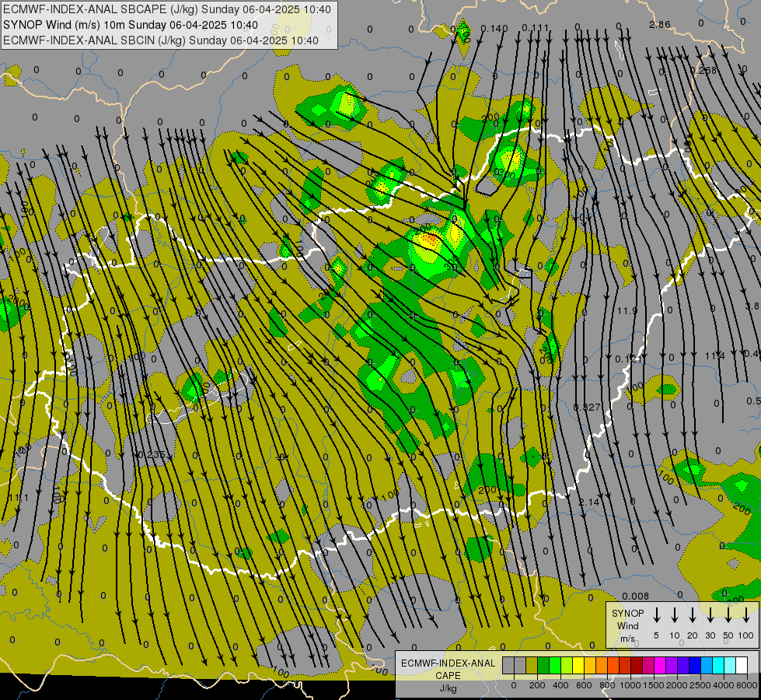Pick the lime yellow-green CAPE legend swatch
761x700 pixels.
pyautogui.click(x=567, y=665)
